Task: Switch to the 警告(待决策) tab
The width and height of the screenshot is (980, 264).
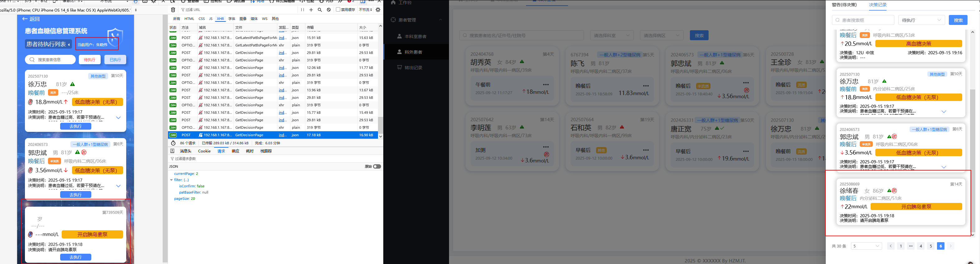Action: tap(844, 5)
